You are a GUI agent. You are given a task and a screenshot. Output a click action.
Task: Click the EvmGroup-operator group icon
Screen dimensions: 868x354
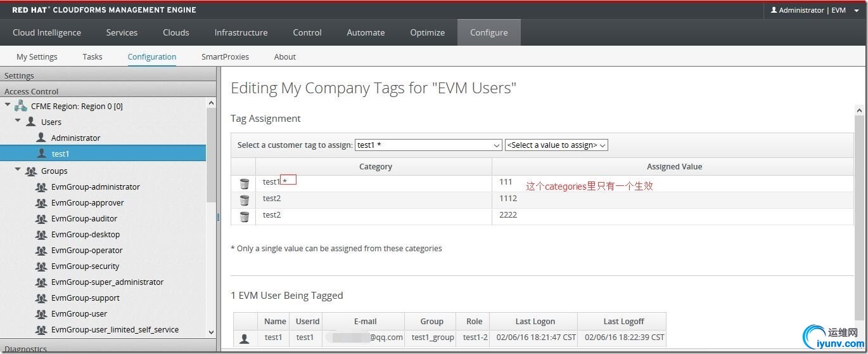coord(41,251)
